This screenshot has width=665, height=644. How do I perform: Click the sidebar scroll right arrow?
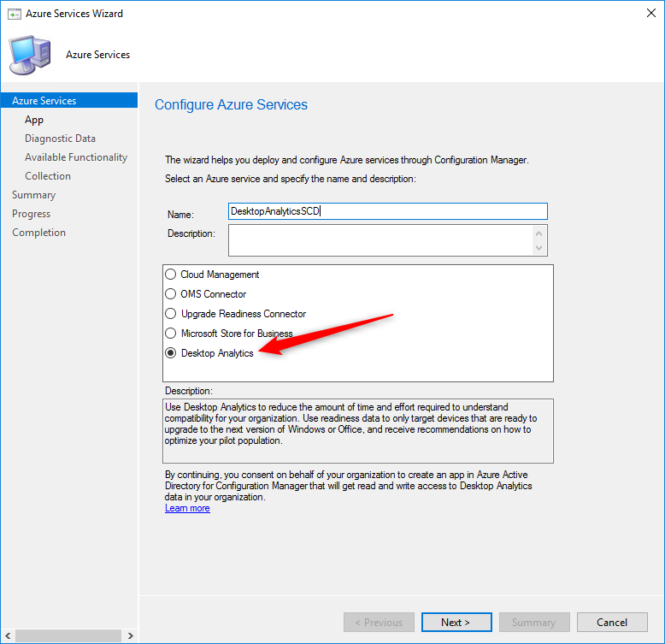click(x=130, y=635)
